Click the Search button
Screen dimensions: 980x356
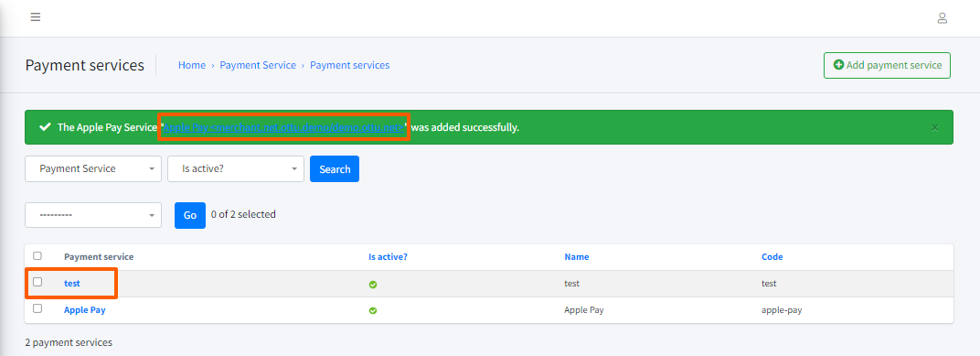pos(335,169)
